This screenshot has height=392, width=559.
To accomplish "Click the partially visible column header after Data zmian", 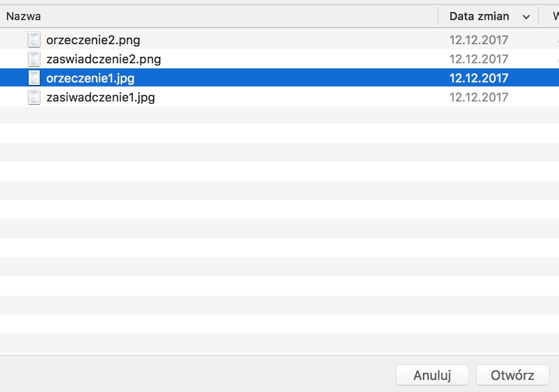I will 555,17.
